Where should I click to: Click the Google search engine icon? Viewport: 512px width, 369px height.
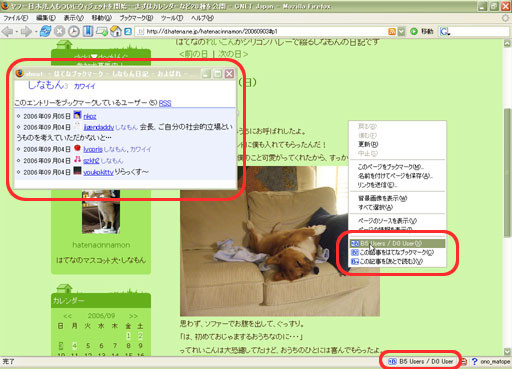coord(445,32)
